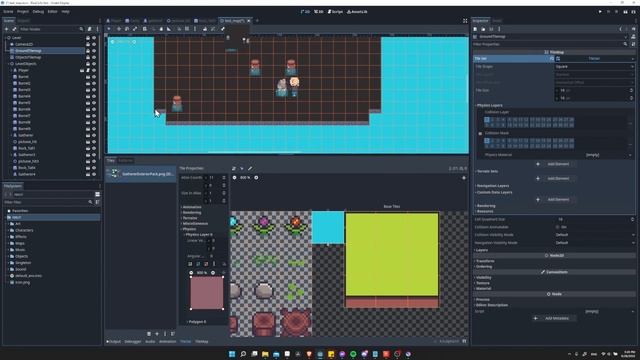Select the paint tool pencil icon

(x=250, y=168)
